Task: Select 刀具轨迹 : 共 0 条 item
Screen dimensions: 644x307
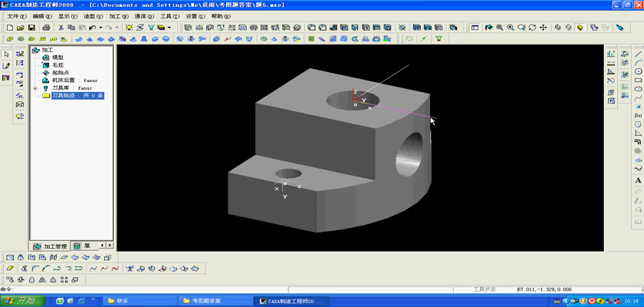Action: [77, 96]
